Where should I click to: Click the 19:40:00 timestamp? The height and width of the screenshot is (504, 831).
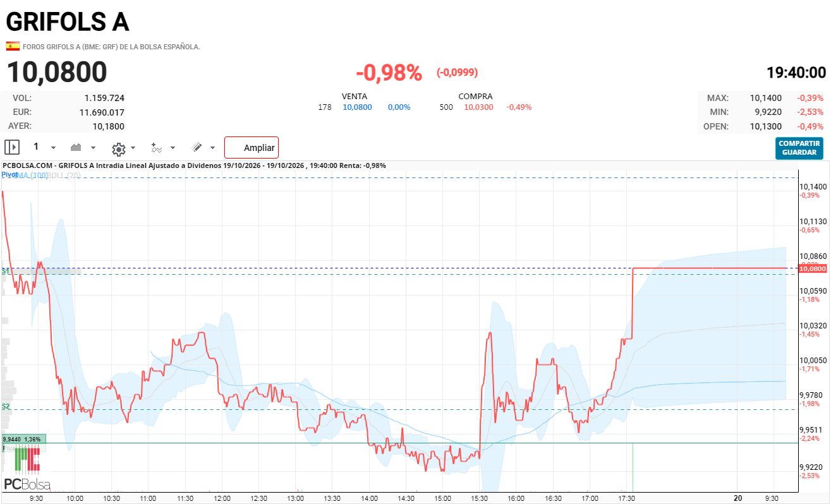coord(796,73)
